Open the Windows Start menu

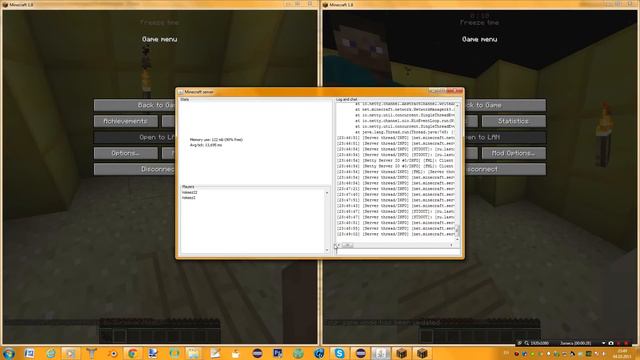[x=9, y=353]
